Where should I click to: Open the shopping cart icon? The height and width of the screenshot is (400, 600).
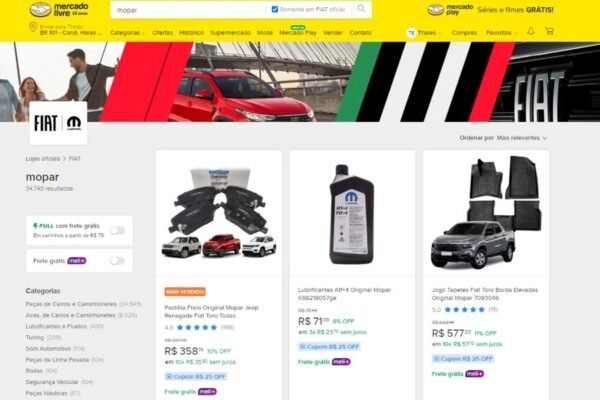coord(549,31)
